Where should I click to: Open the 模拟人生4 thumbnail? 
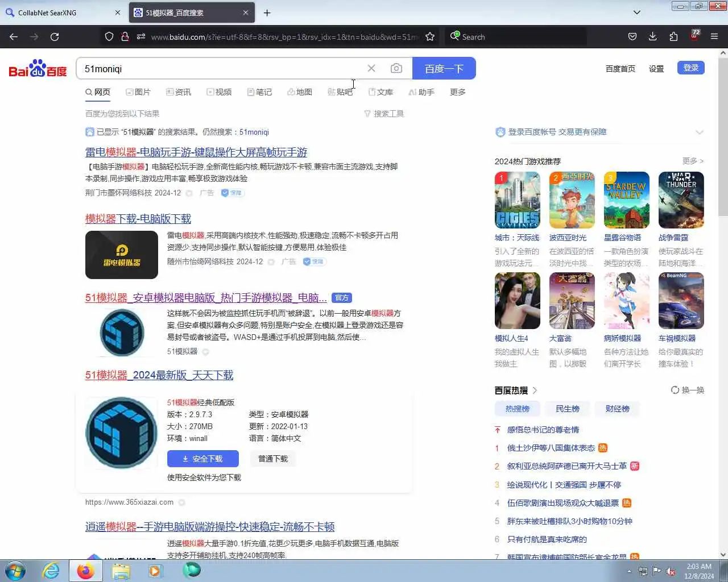point(517,301)
